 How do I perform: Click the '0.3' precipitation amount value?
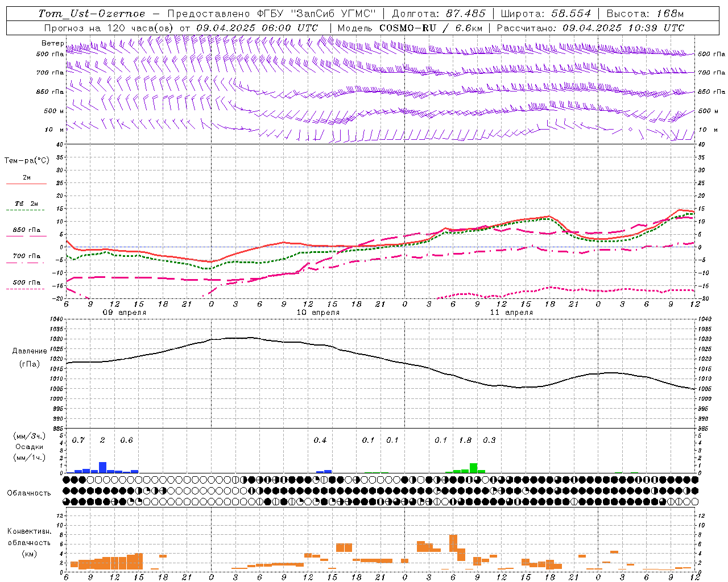pos(489,440)
